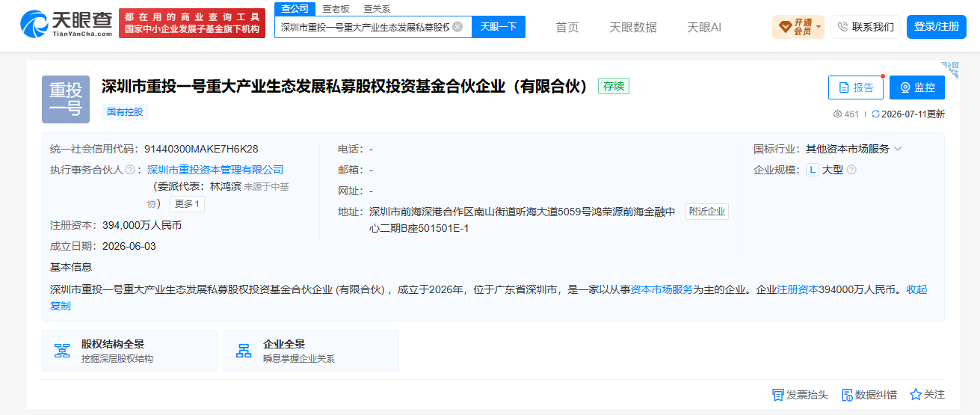Expand the 开通会员 dropdown arrow
980x415 pixels.
[819, 28]
